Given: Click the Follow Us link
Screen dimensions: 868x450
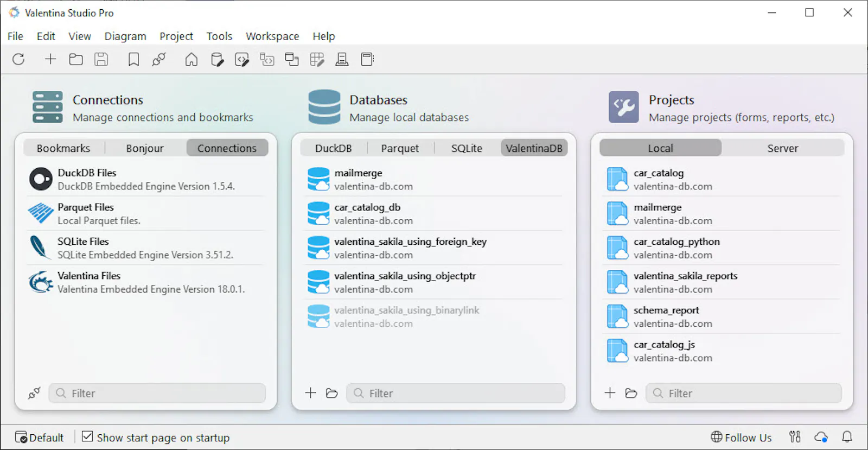Looking at the screenshot, I should [x=741, y=437].
